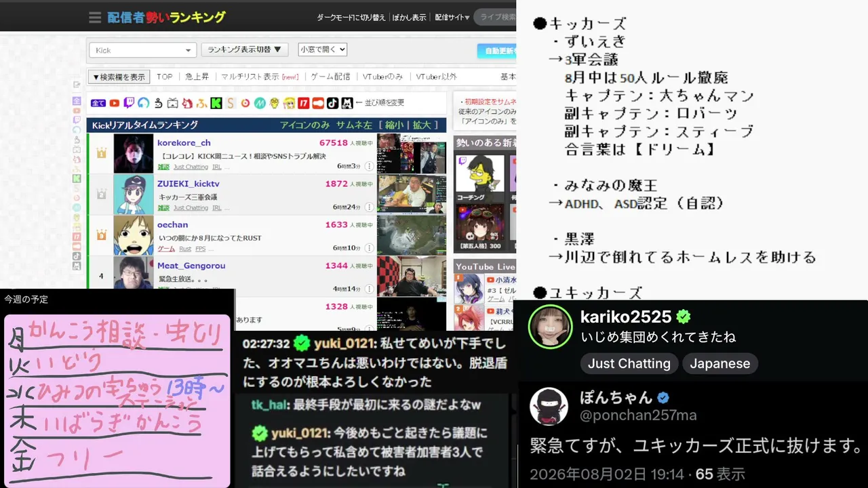Viewport: 868px width, 488px height.
Task: Click kariko2525's verified badge icon
Action: point(684,317)
